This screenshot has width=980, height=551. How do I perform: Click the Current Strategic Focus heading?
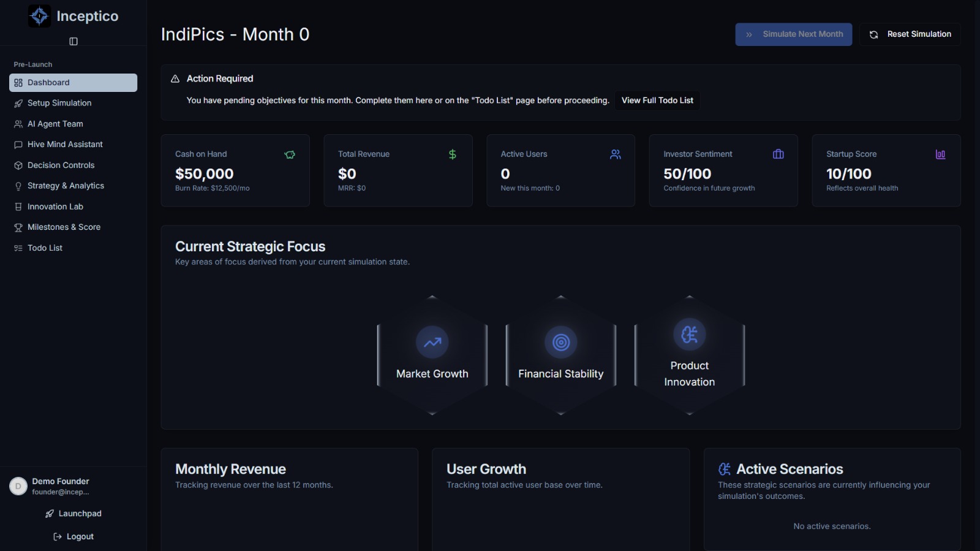[x=250, y=247]
